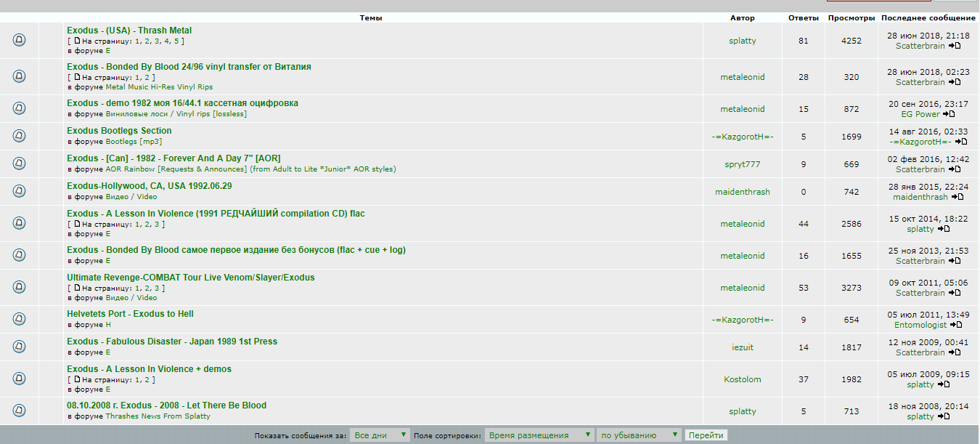Open topic Exodus - A Lesson In Violence + demos
This screenshot has height=444, width=980.
coord(149,369)
